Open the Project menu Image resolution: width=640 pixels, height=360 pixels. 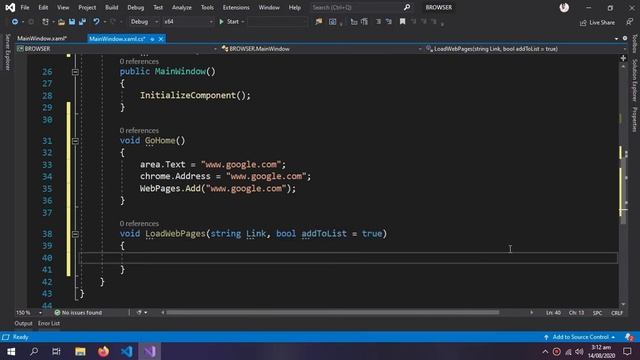(87, 7)
